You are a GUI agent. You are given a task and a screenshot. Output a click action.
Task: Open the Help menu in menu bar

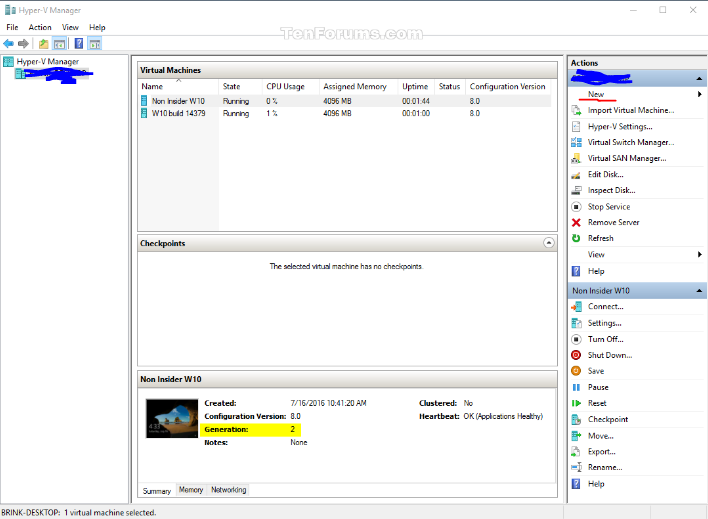coord(97,28)
